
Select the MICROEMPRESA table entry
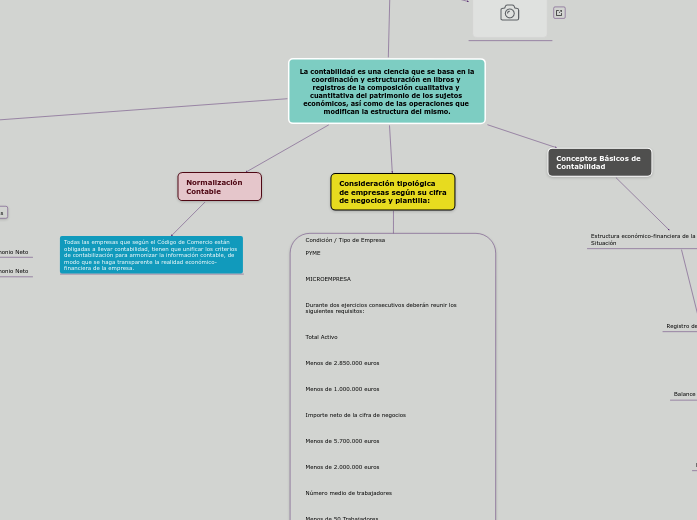tap(328, 279)
